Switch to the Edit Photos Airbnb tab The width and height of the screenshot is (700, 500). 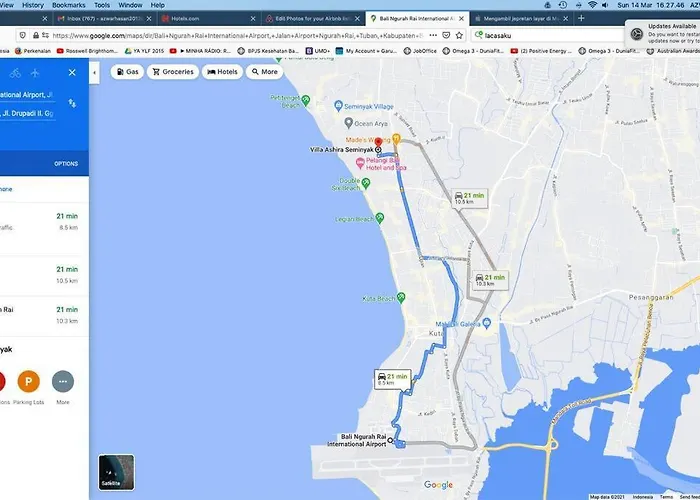click(312, 19)
